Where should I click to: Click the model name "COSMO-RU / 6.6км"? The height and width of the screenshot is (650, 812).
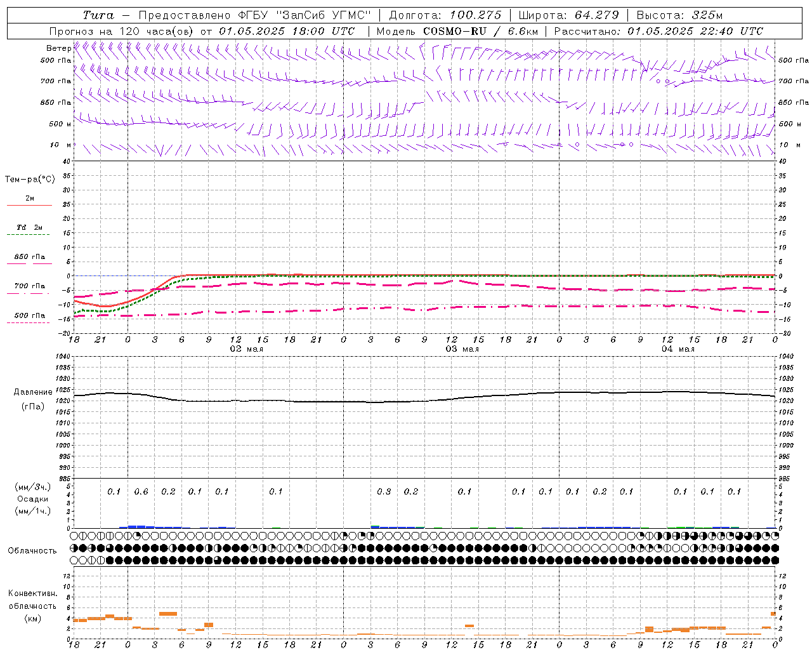[480, 30]
